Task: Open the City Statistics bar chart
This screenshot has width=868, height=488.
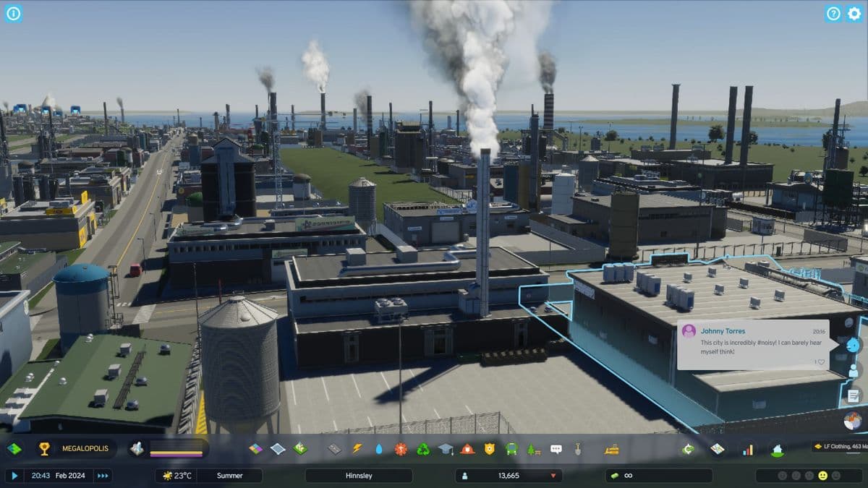Action: tap(747, 449)
